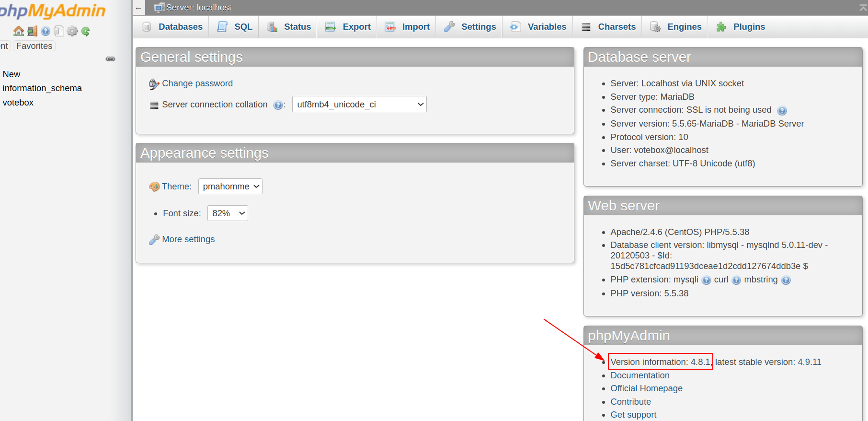Viewport: 868px width, 421px height.
Task: Click the Change password link
Action: (x=197, y=83)
